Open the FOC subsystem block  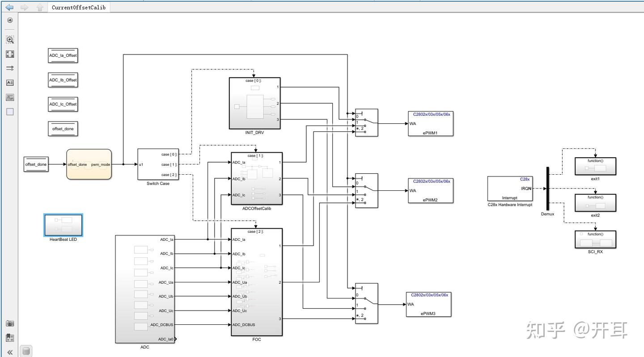click(x=256, y=281)
